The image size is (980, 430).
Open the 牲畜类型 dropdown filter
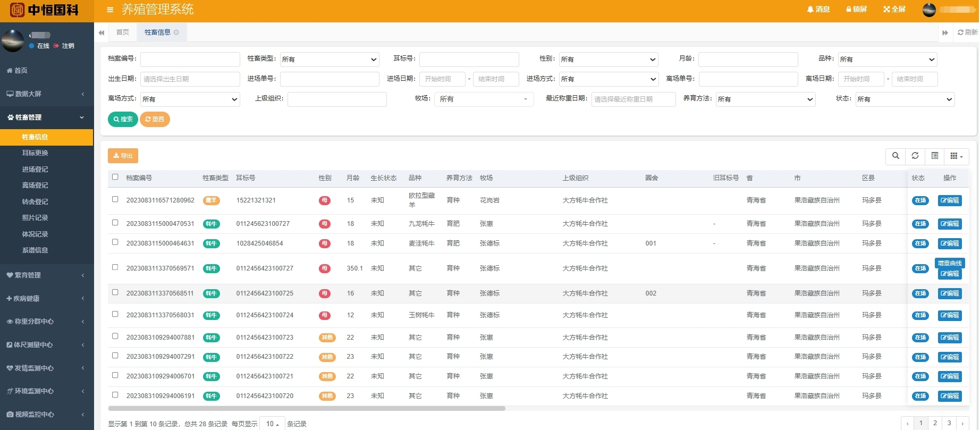[x=330, y=60]
